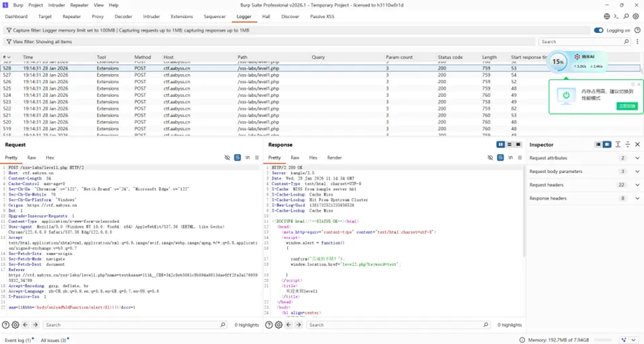The image size is (644, 344).
Task: Go to next match in Request search
Action: (36, 324)
